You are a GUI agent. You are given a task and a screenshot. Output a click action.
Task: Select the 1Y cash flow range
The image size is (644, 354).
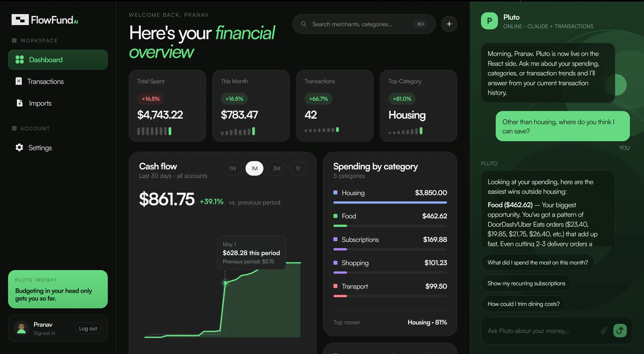pos(298,168)
